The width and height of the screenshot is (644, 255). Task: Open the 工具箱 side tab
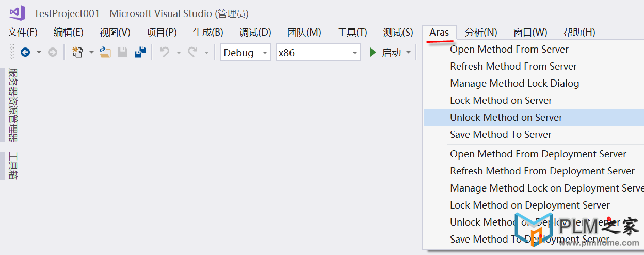pyautogui.click(x=13, y=165)
